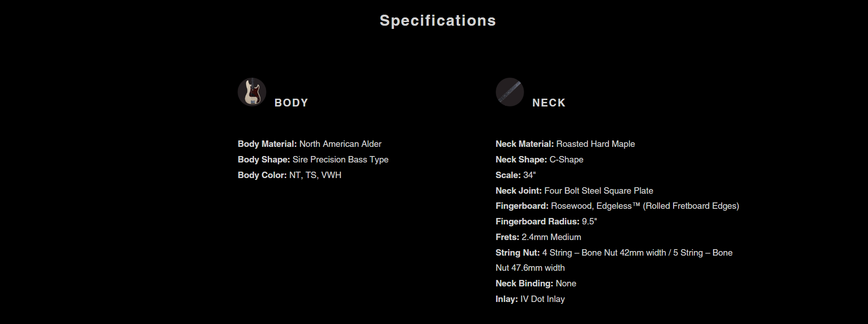Screen dimensions: 868x324
Task: Click the Fingerboard Rosewood Edgeless line
Action: click(x=617, y=206)
